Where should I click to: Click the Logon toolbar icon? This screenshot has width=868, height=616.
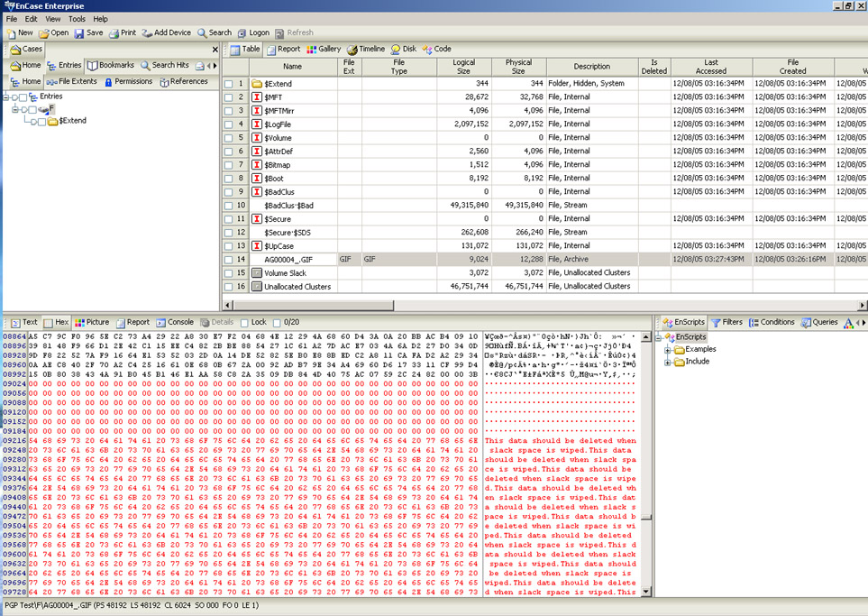click(242, 33)
